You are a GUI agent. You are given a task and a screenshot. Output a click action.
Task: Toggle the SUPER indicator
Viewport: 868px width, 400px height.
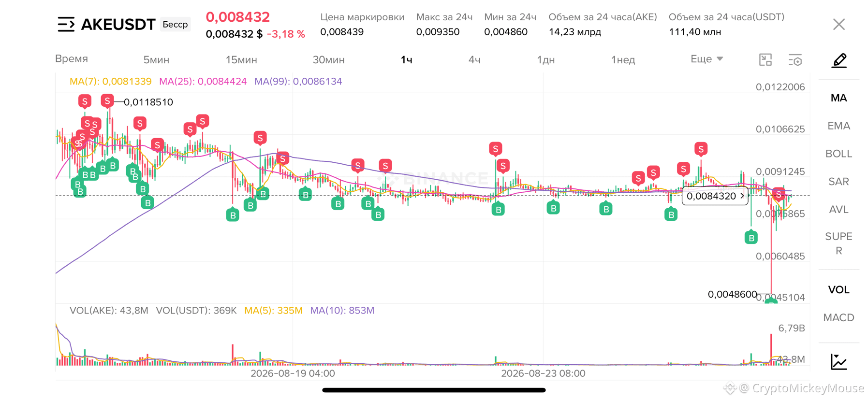pyautogui.click(x=839, y=243)
